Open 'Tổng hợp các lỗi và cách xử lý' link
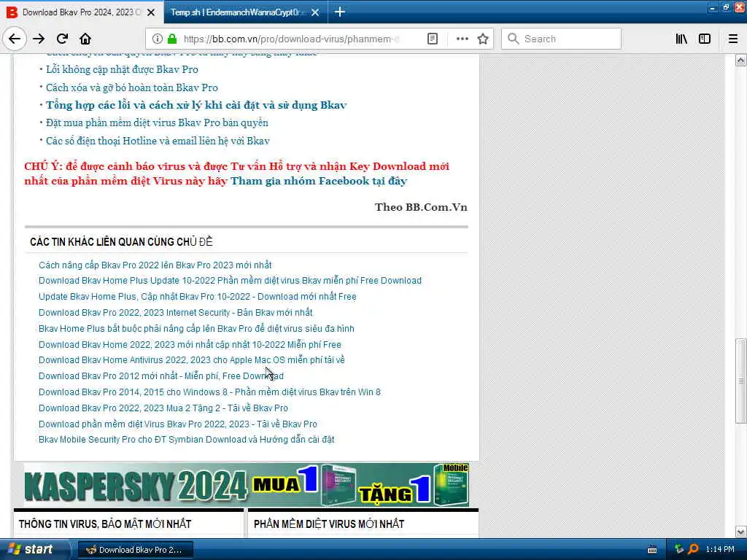 coord(196,105)
